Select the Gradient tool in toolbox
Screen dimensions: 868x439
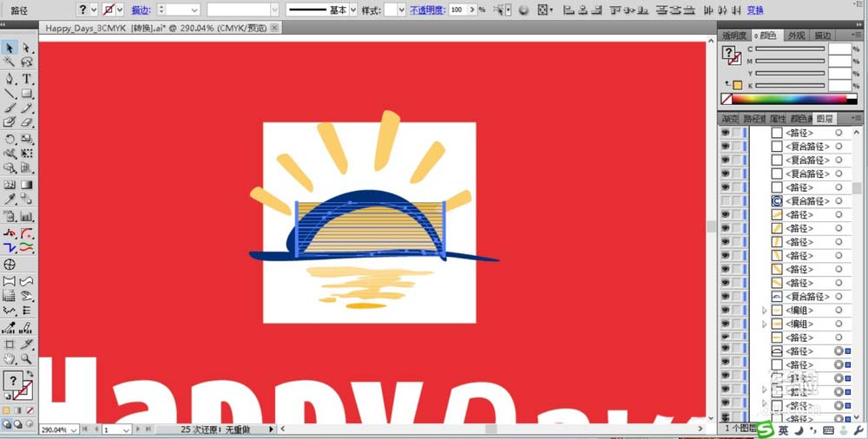pyautogui.click(x=27, y=185)
